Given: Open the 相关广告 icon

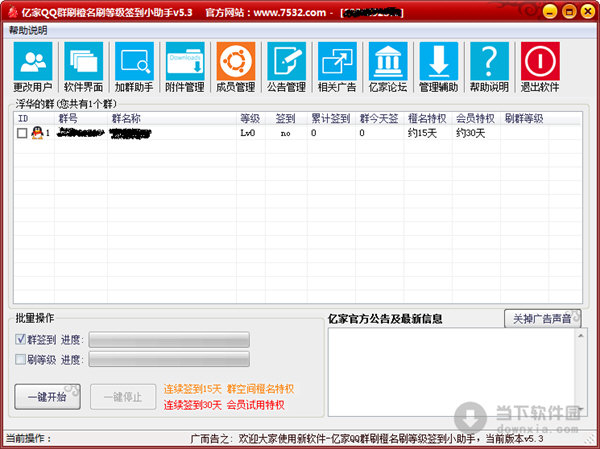Looking at the screenshot, I should [337, 67].
